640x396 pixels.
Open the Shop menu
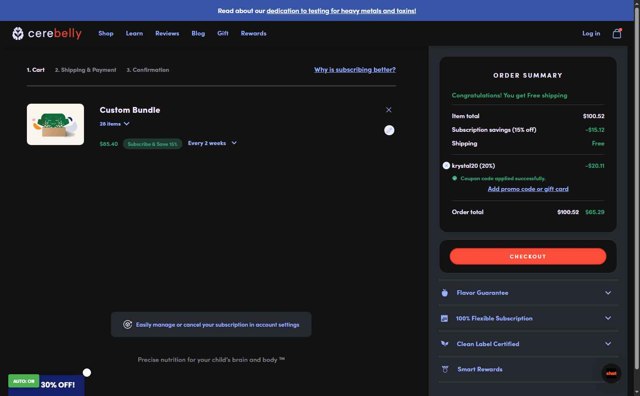pyautogui.click(x=106, y=33)
